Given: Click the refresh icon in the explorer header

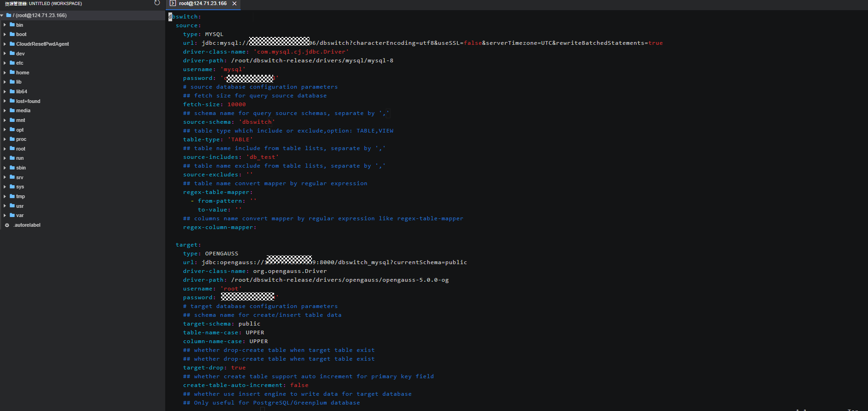Looking at the screenshot, I should 157,3.
